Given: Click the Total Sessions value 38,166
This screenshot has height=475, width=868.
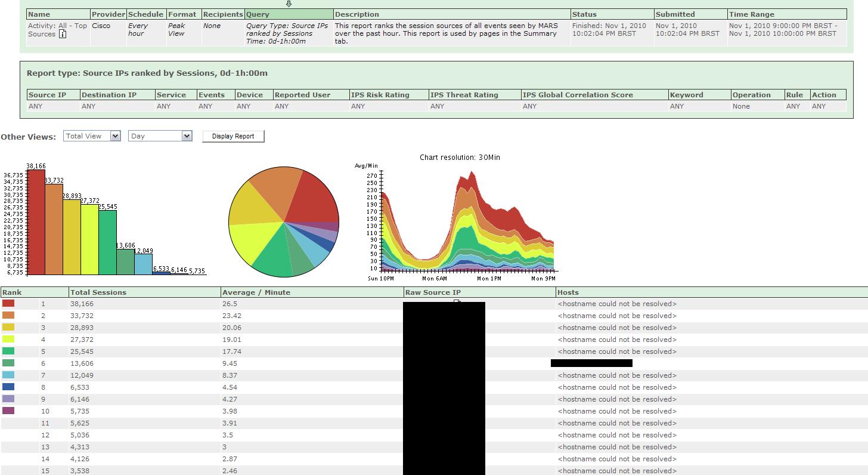Looking at the screenshot, I should pos(82,304).
